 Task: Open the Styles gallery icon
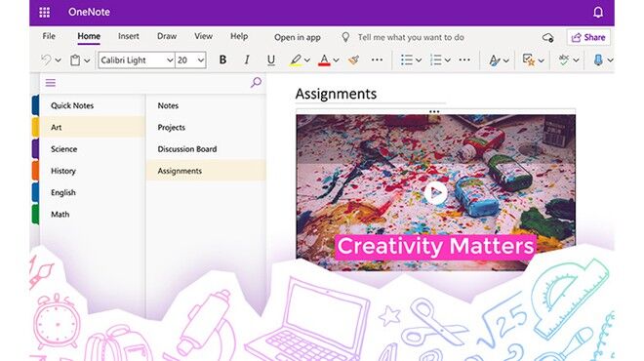tap(494, 60)
